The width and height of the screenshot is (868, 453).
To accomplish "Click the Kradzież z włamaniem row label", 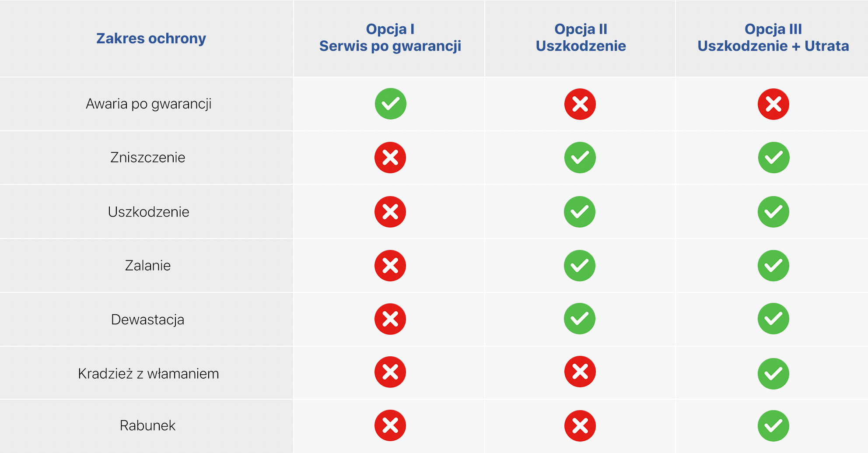I will (148, 374).
